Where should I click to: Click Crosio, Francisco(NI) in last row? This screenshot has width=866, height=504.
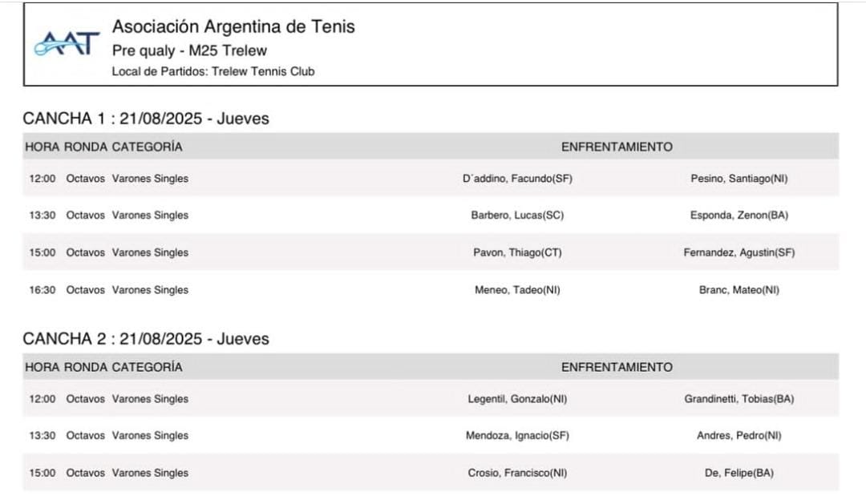point(517,473)
